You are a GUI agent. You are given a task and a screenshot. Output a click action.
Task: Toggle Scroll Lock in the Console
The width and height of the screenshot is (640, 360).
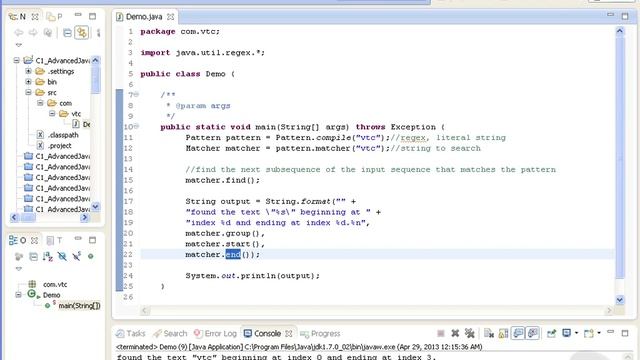point(503,333)
